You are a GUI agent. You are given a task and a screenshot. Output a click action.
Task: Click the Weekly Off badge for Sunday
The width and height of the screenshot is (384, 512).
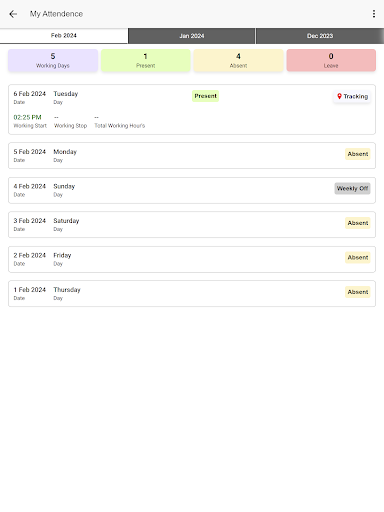(352, 188)
